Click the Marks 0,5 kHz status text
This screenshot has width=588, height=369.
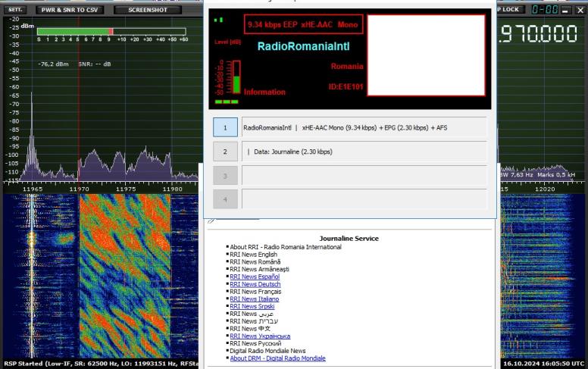pos(555,175)
